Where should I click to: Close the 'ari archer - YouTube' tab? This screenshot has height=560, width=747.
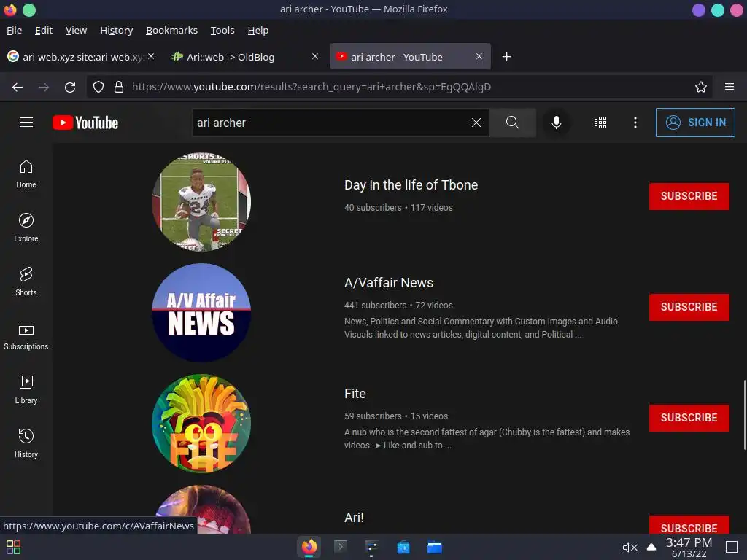click(479, 56)
